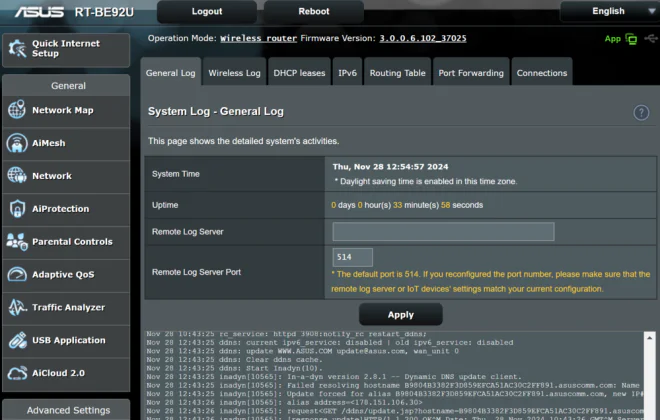
Task: Open Traffic Analyzer menu entry
Action: coord(66,307)
